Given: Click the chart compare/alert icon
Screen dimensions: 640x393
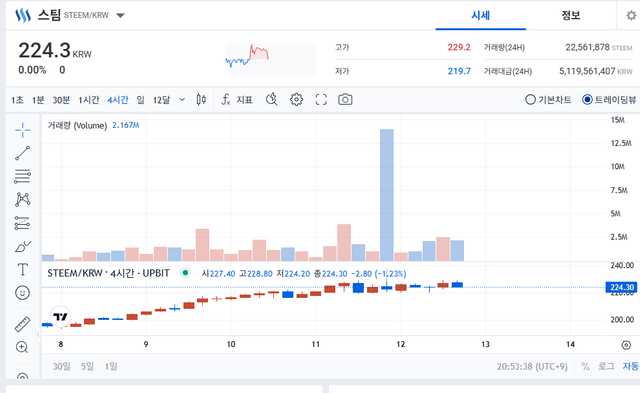Looking at the screenshot, I should tap(272, 100).
